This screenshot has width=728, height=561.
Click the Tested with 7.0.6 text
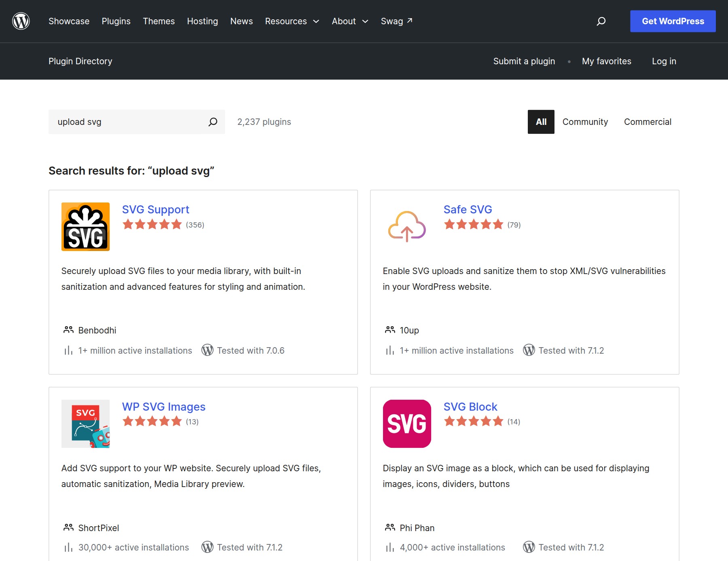click(x=251, y=350)
